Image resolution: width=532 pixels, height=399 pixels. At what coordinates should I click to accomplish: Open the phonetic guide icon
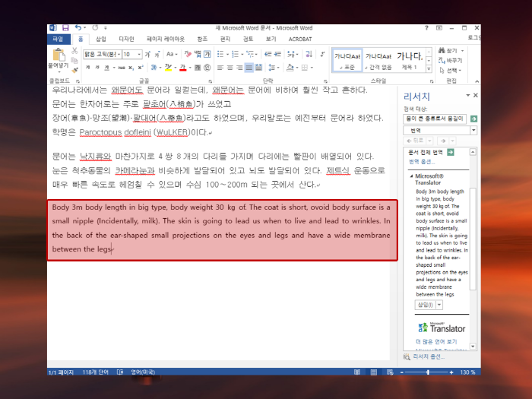pyautogui.click(x=198, y=54)
